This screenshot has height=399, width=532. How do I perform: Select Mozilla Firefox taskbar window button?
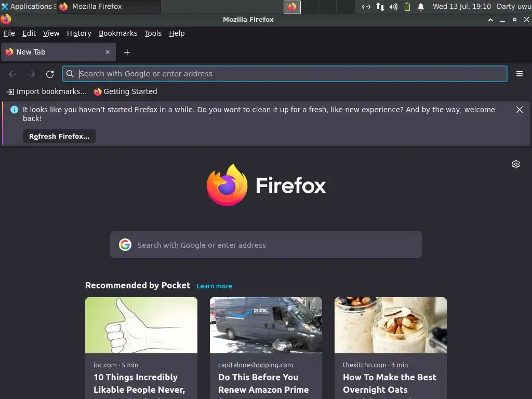tap(109, 6)
